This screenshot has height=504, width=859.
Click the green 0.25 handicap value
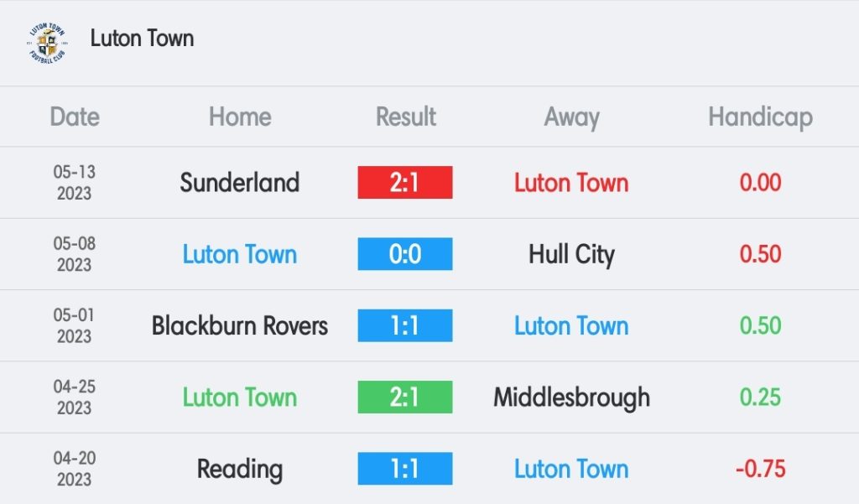(x=760, y=397)
